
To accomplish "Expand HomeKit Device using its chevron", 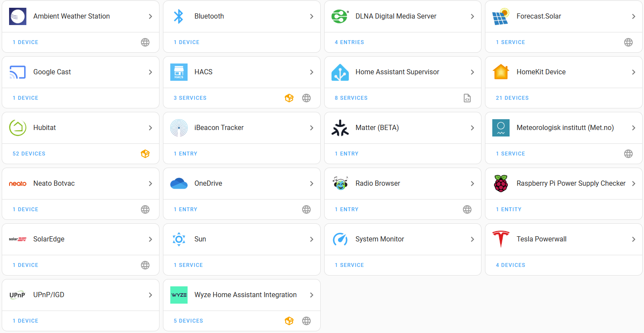I will [x=634, y=72].
